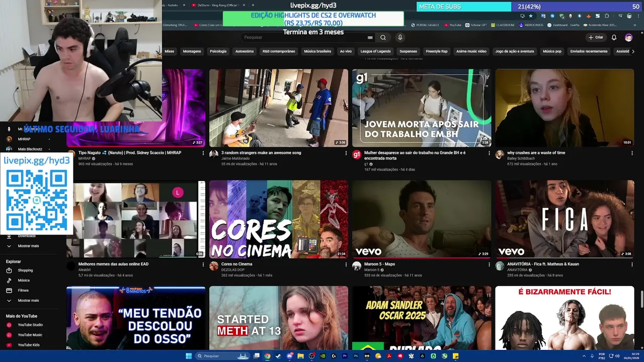Viewport: 644px width, 362px height.
Task: Open the ANAVITÓRIA channel avatar
Action: 500,265
